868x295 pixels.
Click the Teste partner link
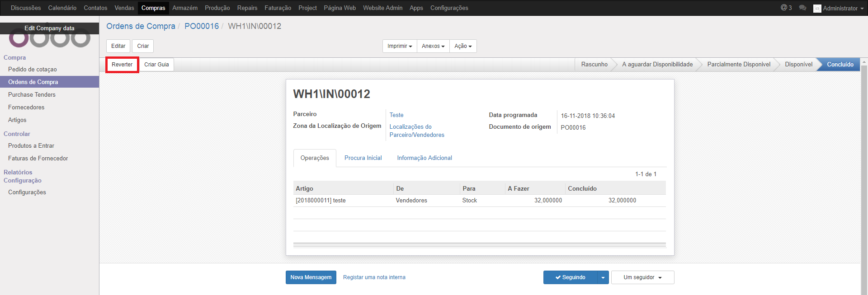pos(396,115)
